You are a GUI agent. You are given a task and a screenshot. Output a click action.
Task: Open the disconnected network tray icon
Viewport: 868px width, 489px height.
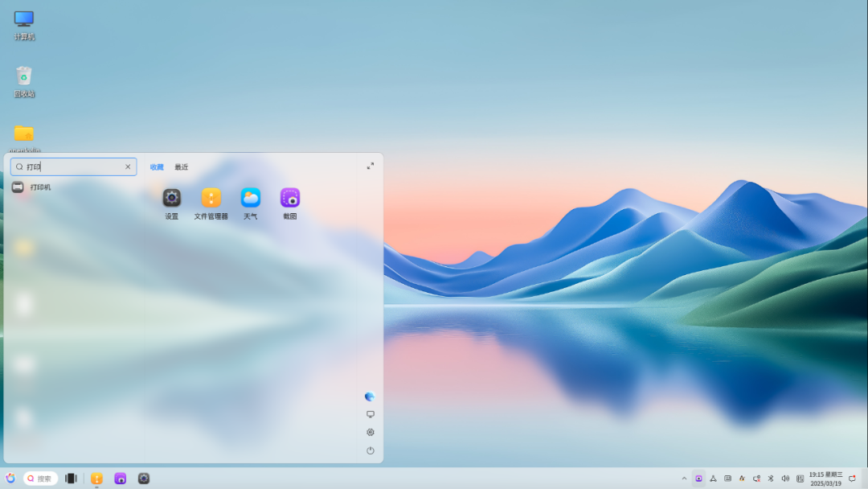[x=756, y=479]
